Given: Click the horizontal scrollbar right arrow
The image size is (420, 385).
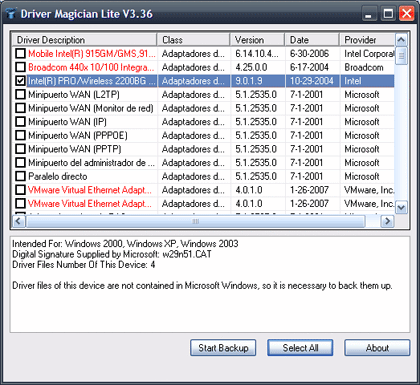Looking at the screenshot, I should tap(387, 221).
